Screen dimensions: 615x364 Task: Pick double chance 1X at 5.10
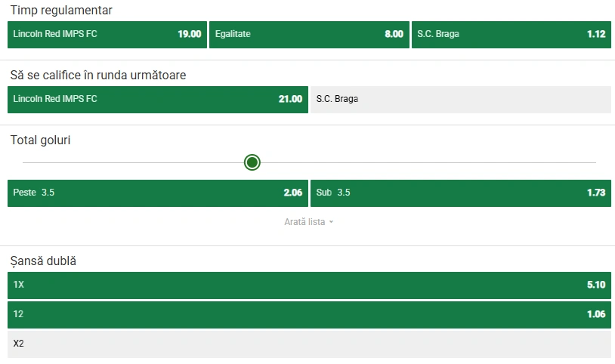click(309, 285)
